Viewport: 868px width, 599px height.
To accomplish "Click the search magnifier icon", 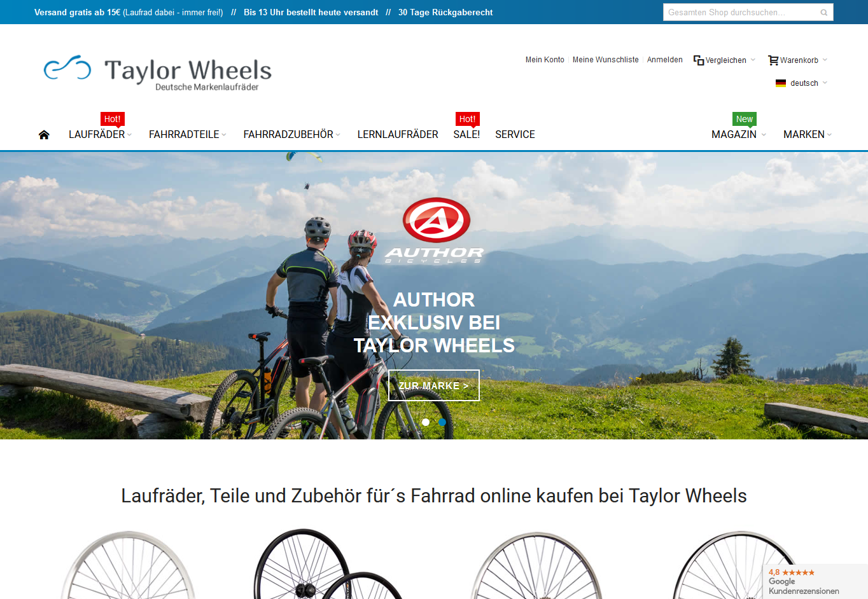I will coord(824,13).
